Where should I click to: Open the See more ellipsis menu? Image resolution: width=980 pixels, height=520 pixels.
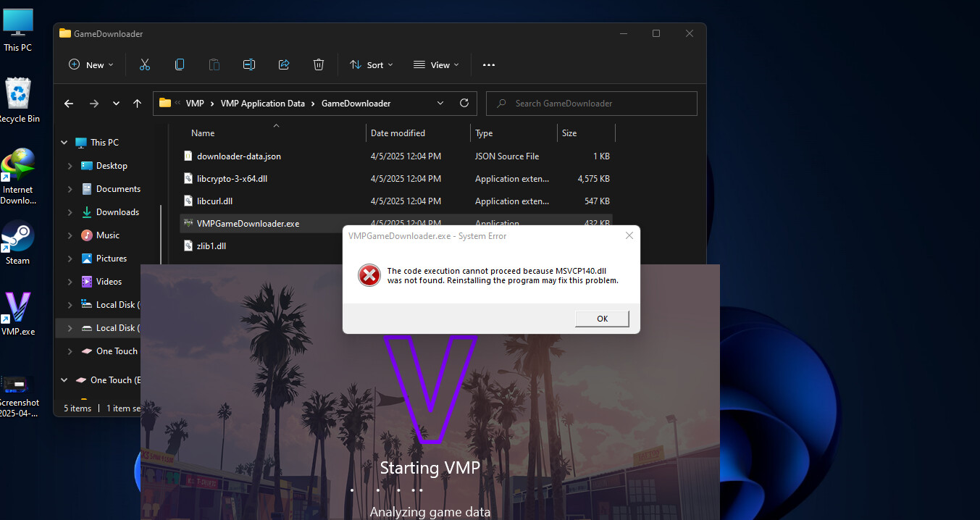coord(489,64)
